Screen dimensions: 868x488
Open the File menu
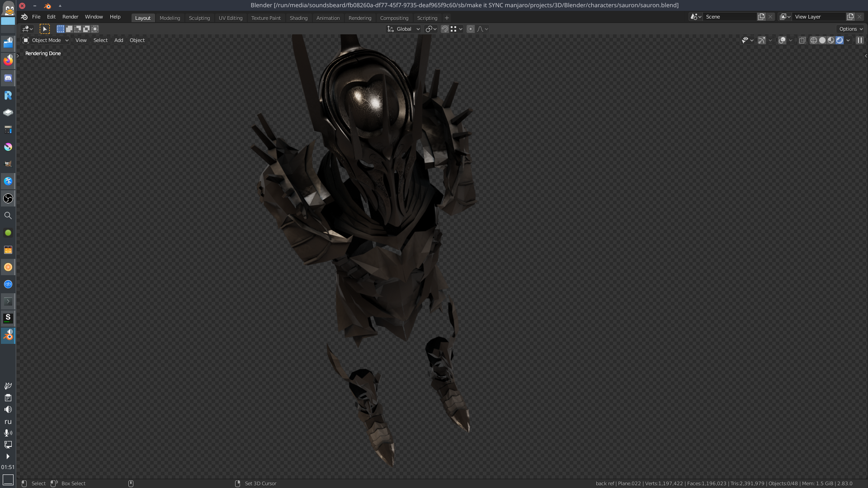click(x=36, y=17)
